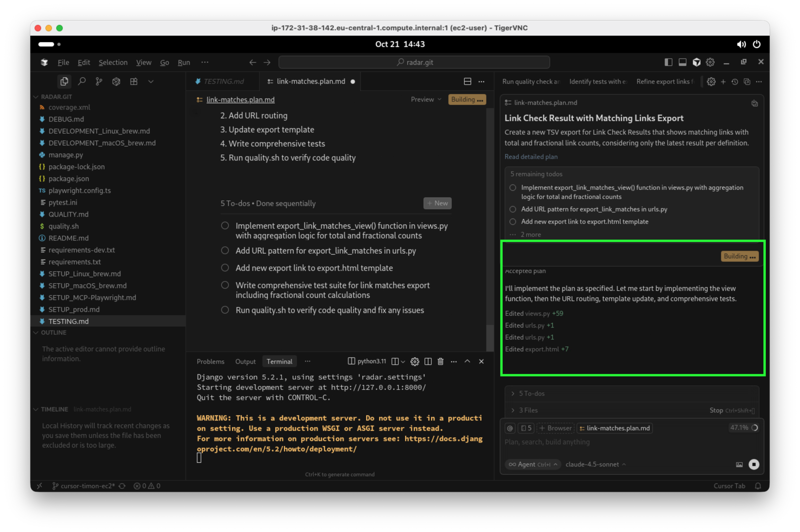Click the New to-do button
The width and height of the screenshot is (800, 532).
437,203
